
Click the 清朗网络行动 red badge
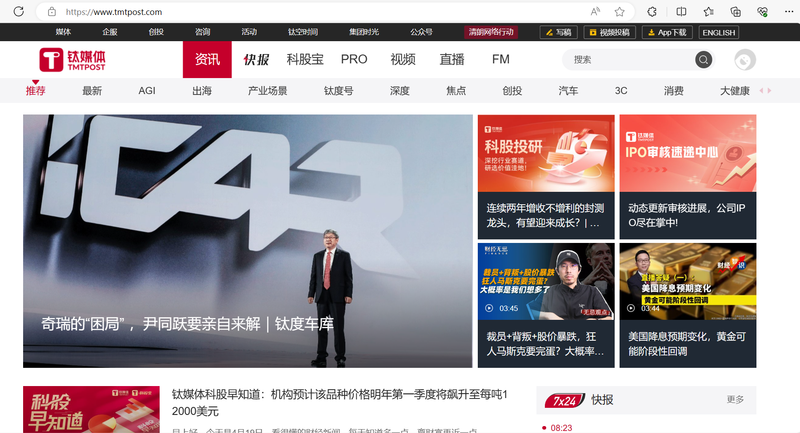point(491,32)
